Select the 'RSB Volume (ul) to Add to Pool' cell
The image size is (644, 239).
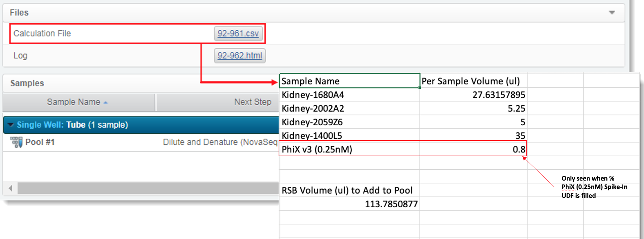349,190
